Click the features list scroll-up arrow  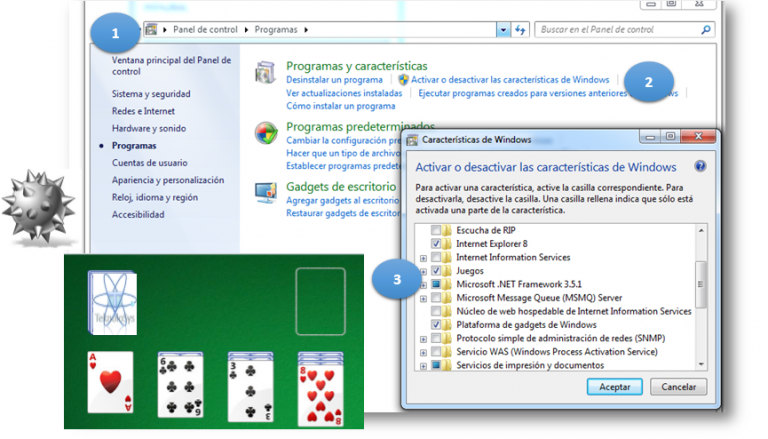click(701, 230)
